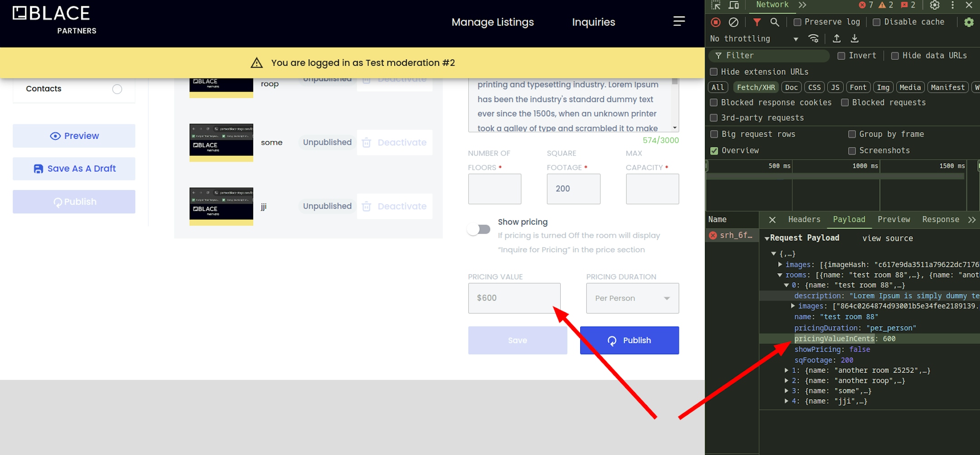Viewport: 980px width, 455px height.
Task: Click the import HAR upload icon
Action: point(837,39)
